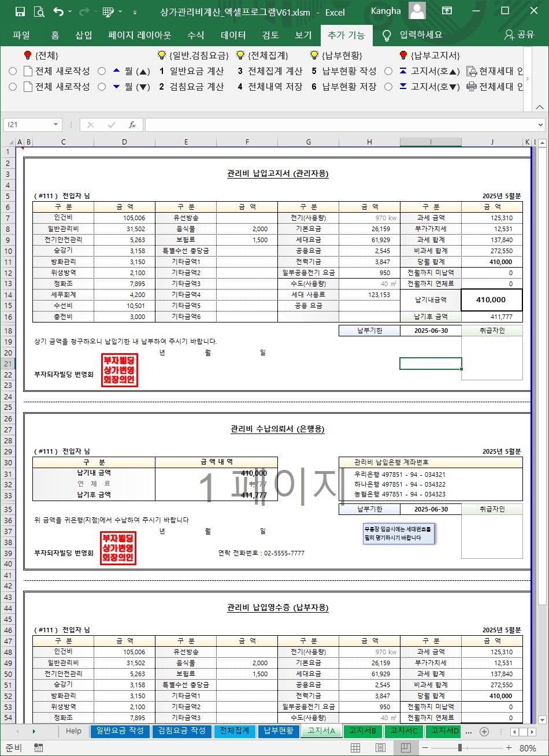Screen dimensions: 549x756
Task: Run 3 전체집계 계산
Action: coord(270,71)
